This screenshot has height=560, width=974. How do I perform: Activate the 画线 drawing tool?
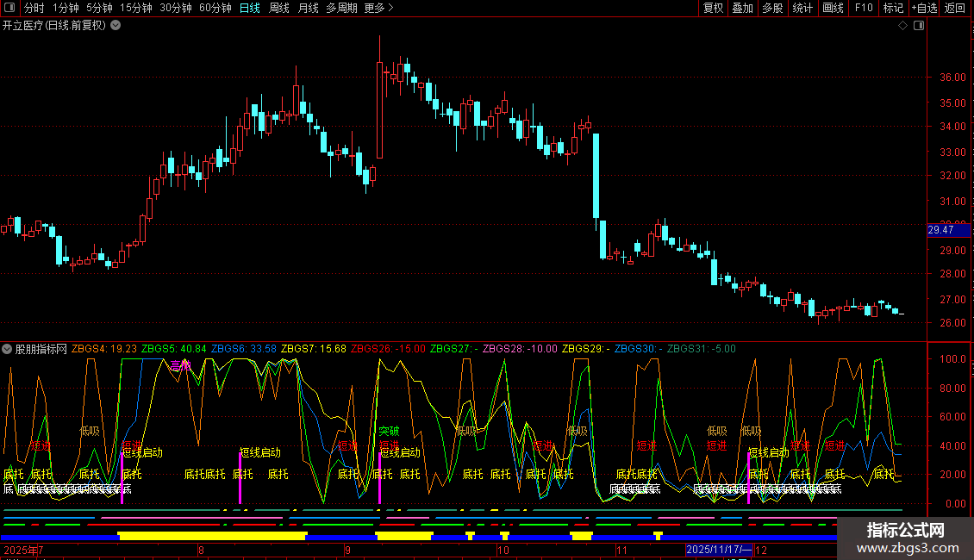click(833, 8)
